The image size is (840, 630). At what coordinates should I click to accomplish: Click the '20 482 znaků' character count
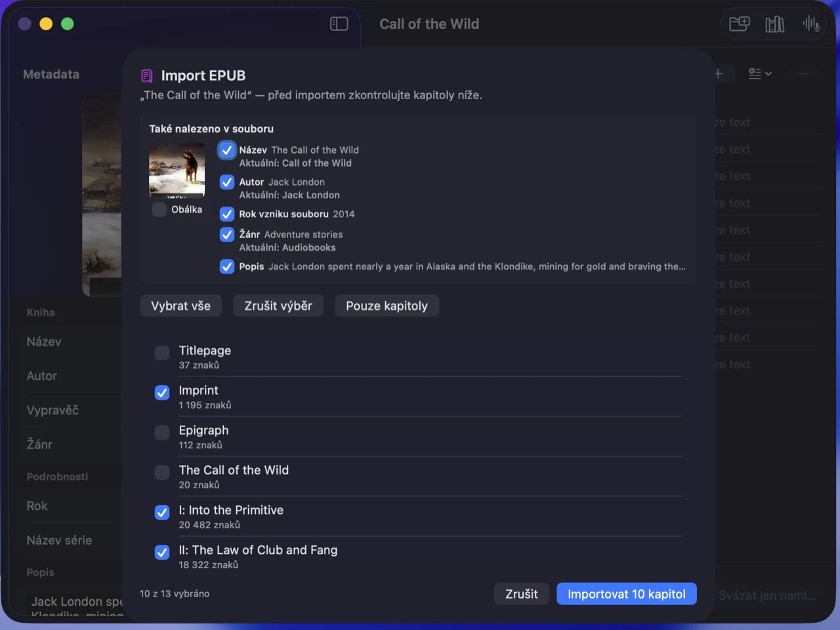tap(209, 525)
